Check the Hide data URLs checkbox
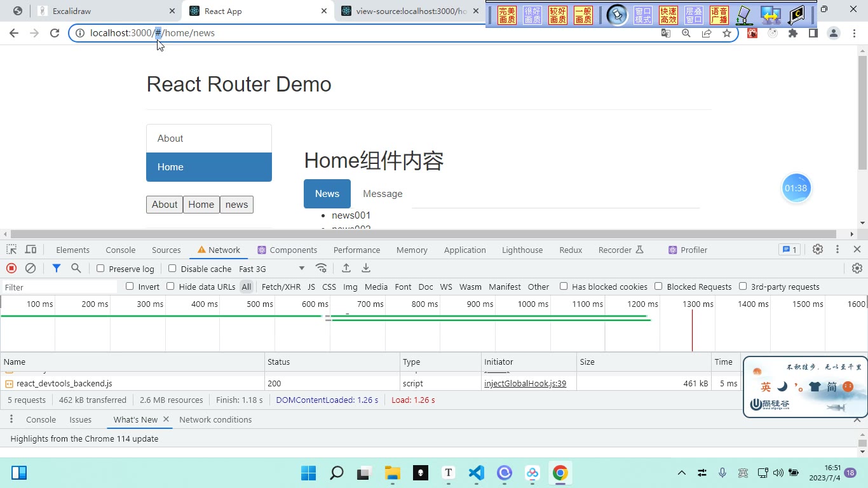This screenshot has height=488, width=868. [170, 286]
